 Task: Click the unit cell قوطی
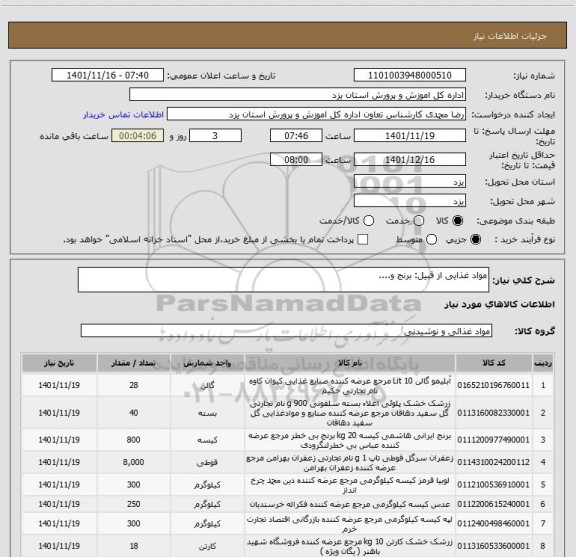[x=207, y=463]
